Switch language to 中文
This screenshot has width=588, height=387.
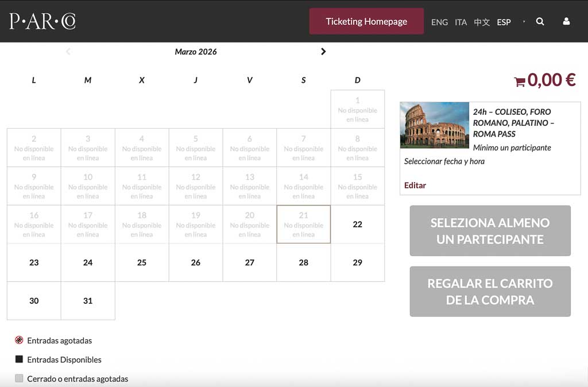coord(482,22)
